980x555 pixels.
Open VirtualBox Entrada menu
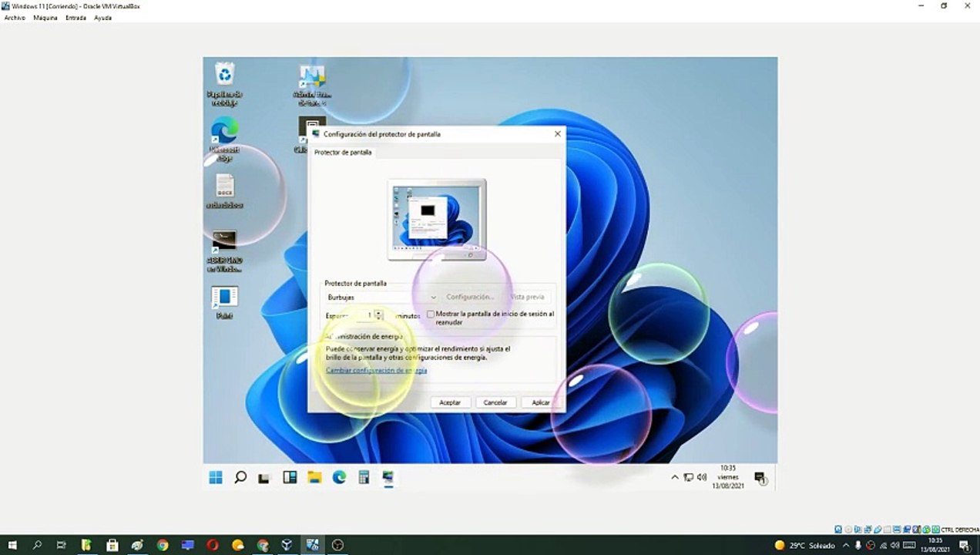coord(76,18)
